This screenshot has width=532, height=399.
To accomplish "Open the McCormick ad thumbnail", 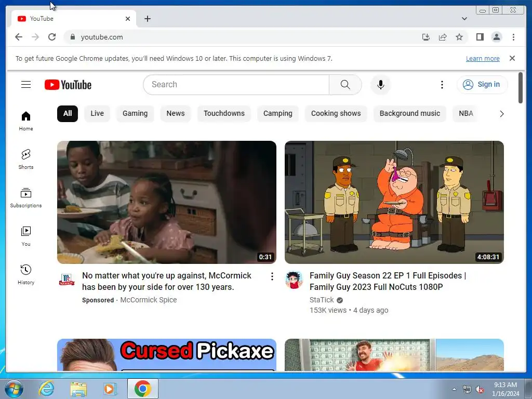I will [167, 202].
